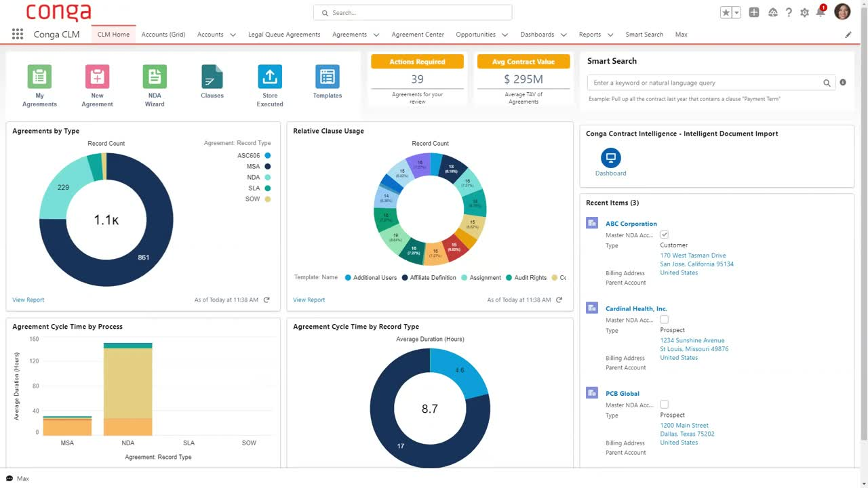Screen dimensions: 868x488
Task: Click the Favorites star icon
Action: tap(726, 12)
